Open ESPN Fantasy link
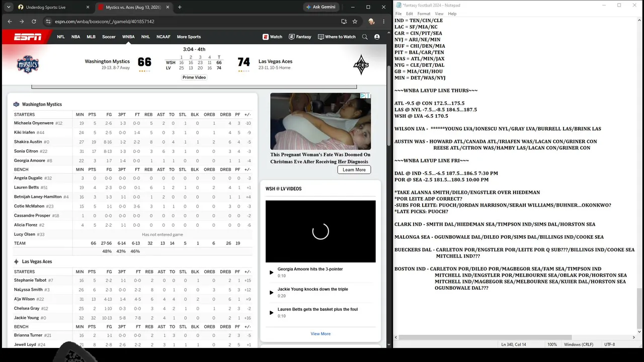 [x=300, y=37]
